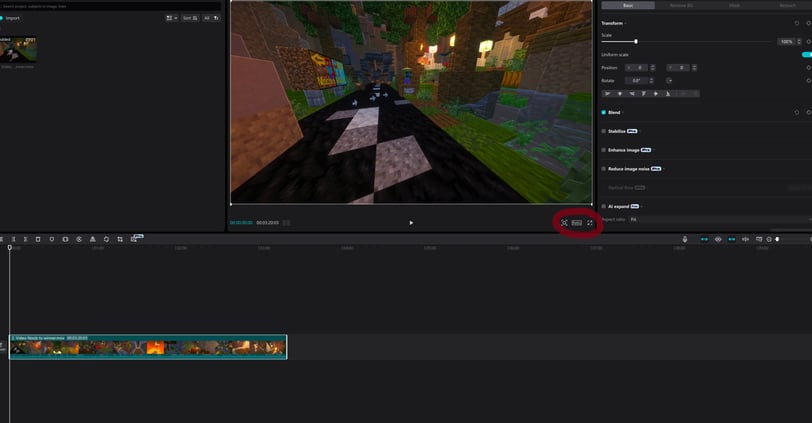Switch to the Basic tab
The image size is (812, 423).
point(628,5)
